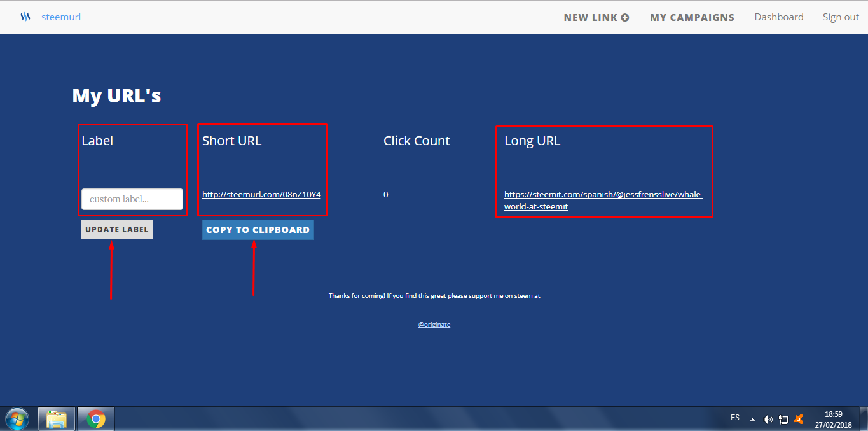
Task: Select the Short URL column header
Action: [x=231, y=141]
